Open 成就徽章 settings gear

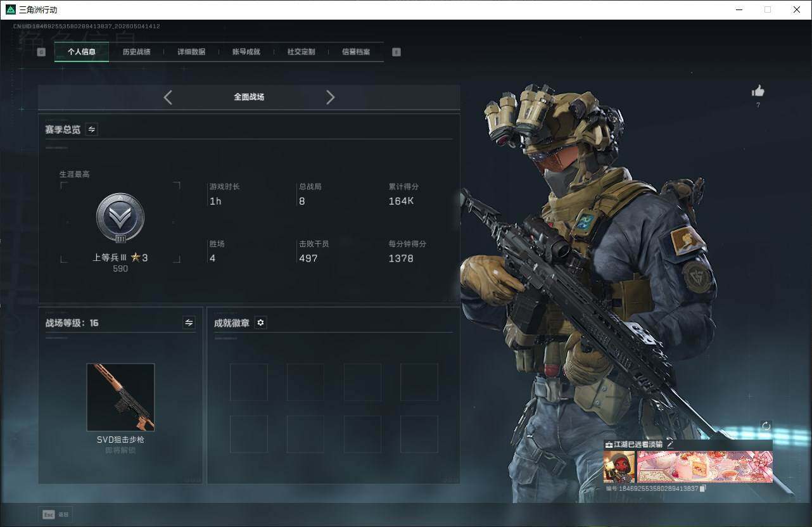coord(260,323)
